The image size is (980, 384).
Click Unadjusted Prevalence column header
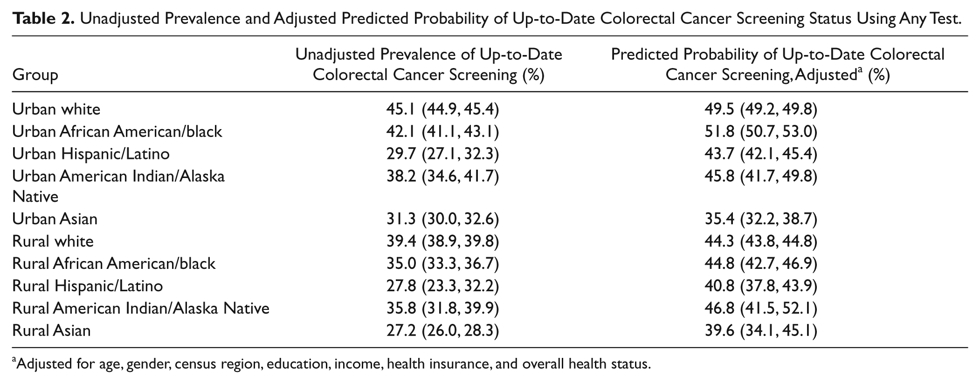429,64
